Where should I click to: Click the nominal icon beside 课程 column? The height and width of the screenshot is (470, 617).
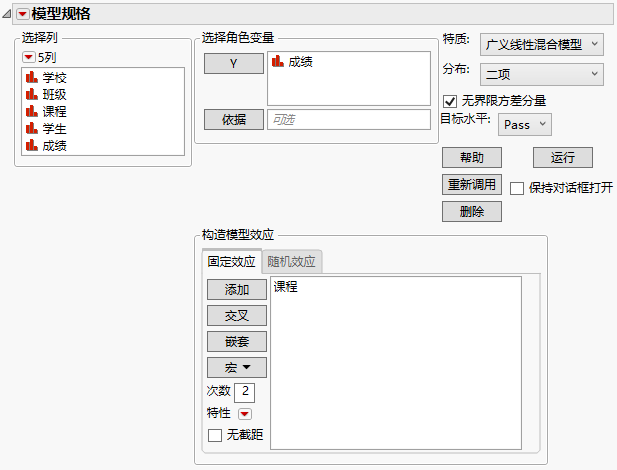click(32, 111)
